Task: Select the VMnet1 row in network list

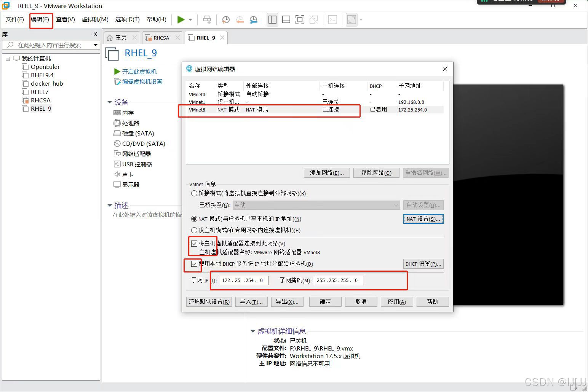Action: [x=315, y=102]
